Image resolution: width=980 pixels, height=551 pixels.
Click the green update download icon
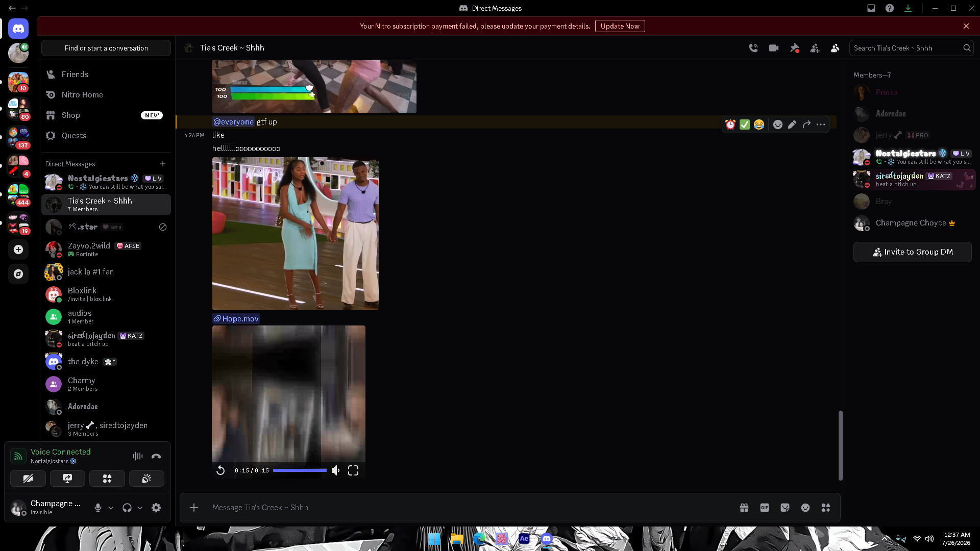[908, 8]
